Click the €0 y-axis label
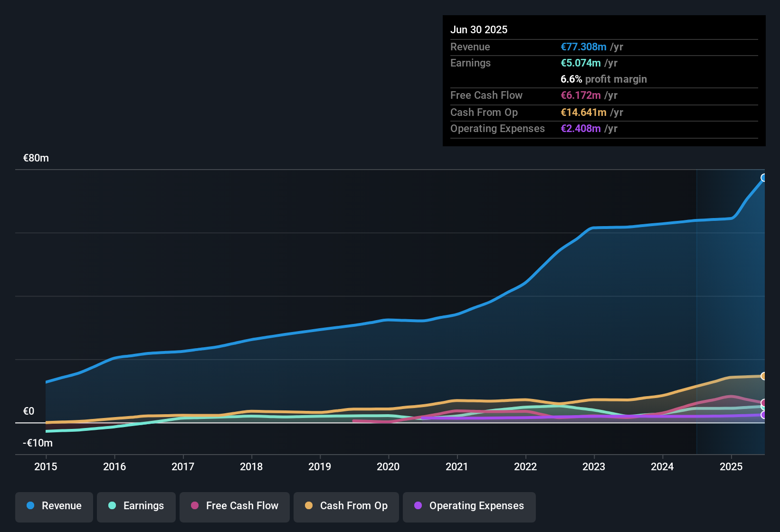Viewport: 780px width, 532px height. pos(29,411)
